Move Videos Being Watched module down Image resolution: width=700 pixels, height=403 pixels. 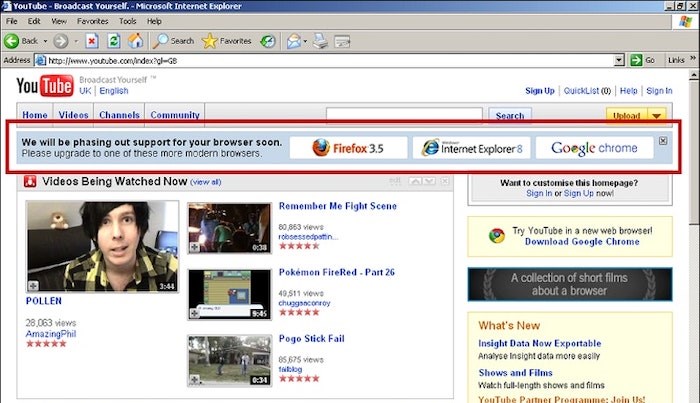click(429, 181)
